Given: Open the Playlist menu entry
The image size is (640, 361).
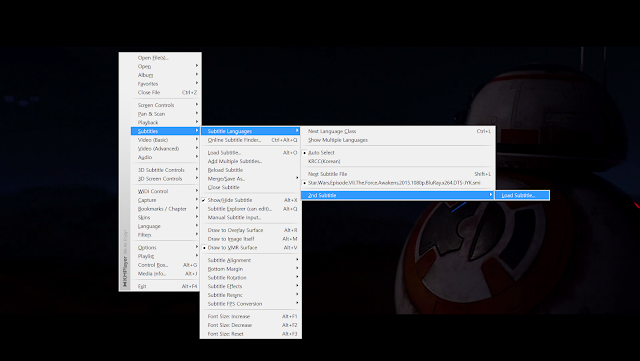Looking at the screenshot, I should (x=165, y=256).
